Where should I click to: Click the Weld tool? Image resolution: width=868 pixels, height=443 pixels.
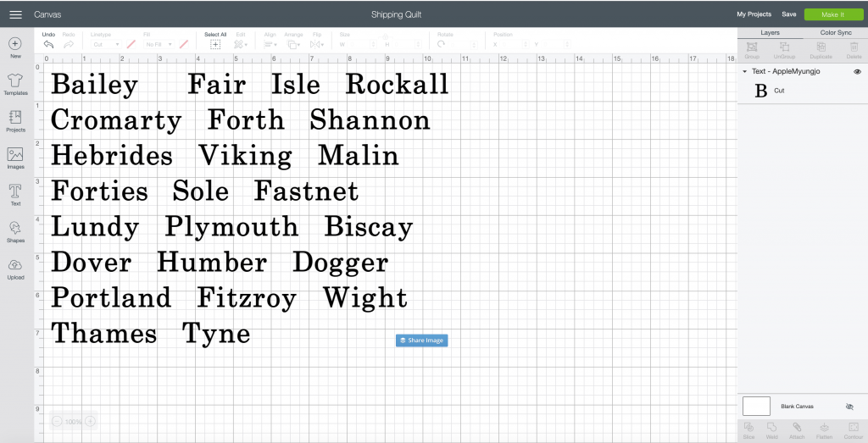tap(771, 430)
